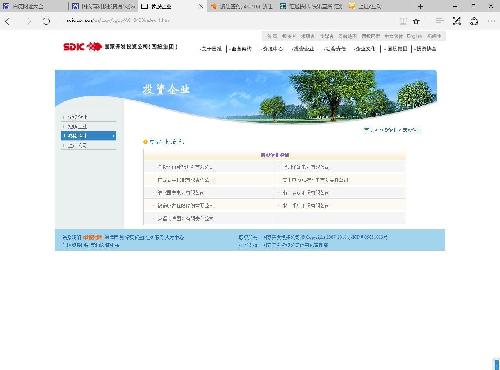Image resolution: width=500 pixels, height=370 pixels.
Task: Open the Hub favorites list icon
Action: (440, 21)
